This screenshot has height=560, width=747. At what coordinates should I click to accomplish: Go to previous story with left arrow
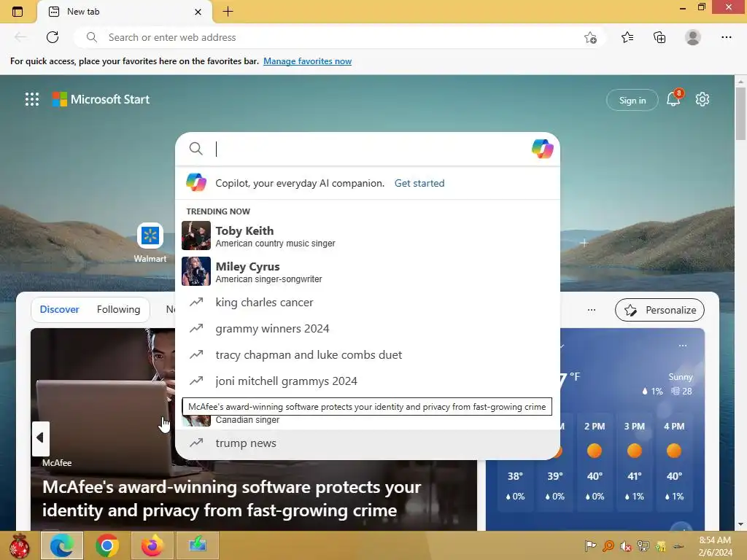point(41,437)
